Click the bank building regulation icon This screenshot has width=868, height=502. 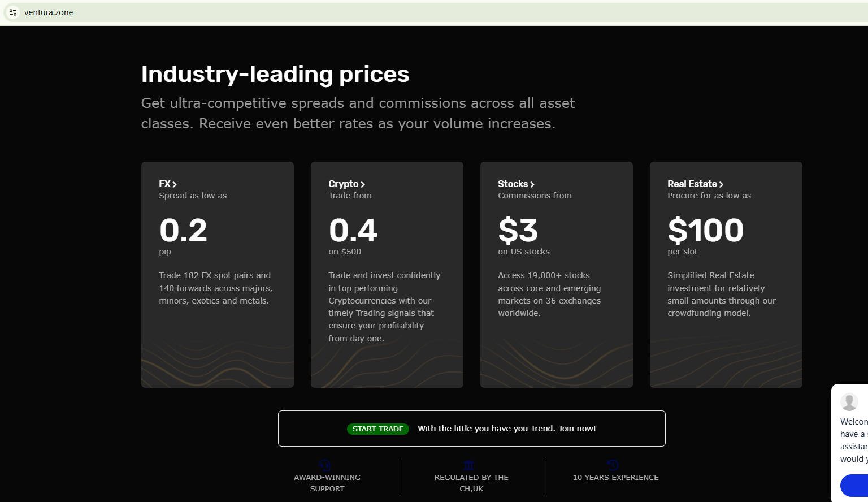468,466
